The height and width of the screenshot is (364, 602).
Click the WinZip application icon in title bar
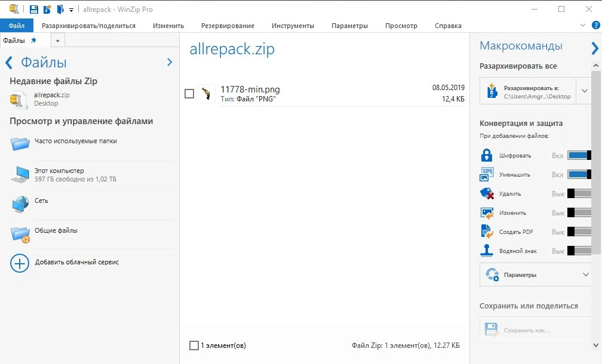pos(14,9)
